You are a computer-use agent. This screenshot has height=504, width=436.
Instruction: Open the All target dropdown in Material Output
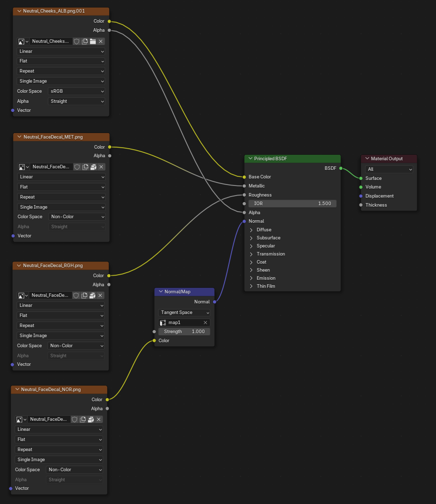[x=389, y=169]
